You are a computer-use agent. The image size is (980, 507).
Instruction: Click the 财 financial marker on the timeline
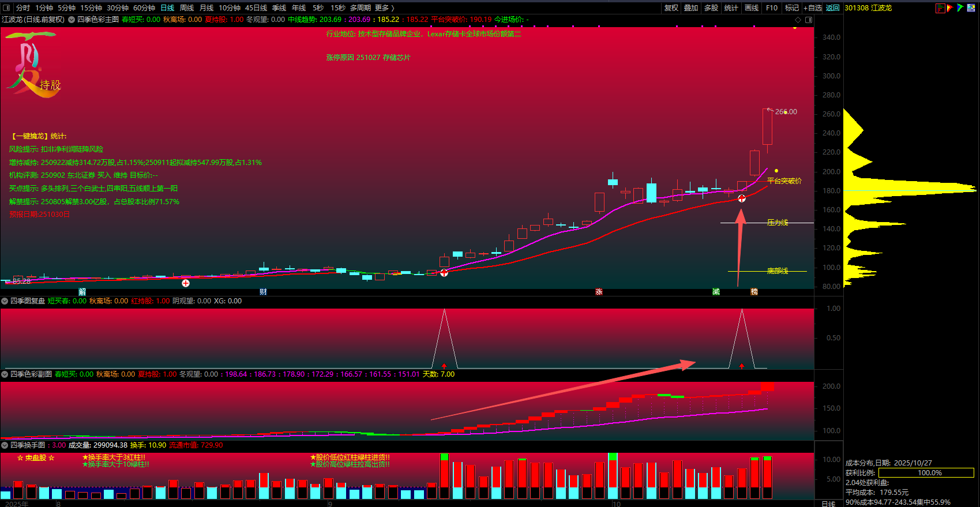click(x=263, y=292)
